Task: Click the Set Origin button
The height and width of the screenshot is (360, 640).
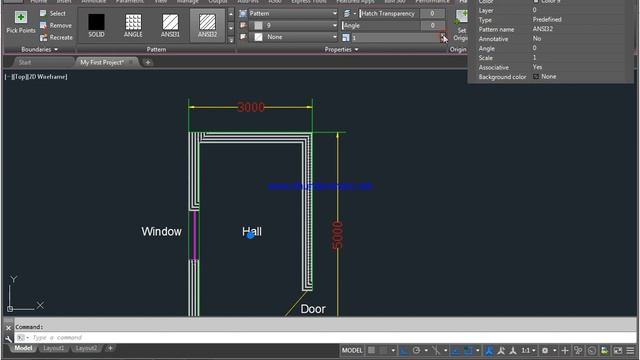Action: pos(461,25)
